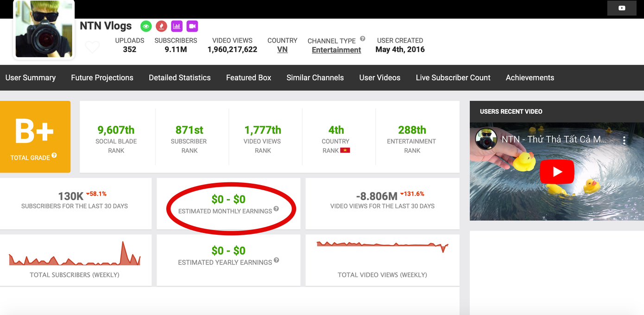Image resolution: width=644 pixels, height=315 pixels.
Task: Open the video options three-dot menu
Action: tap(624, 140)
